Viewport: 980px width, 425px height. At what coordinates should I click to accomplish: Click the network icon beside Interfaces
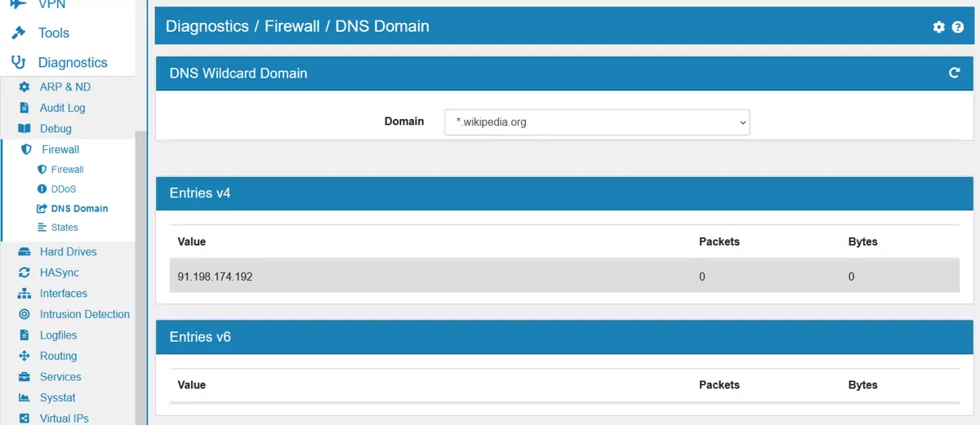click(24, 294)
